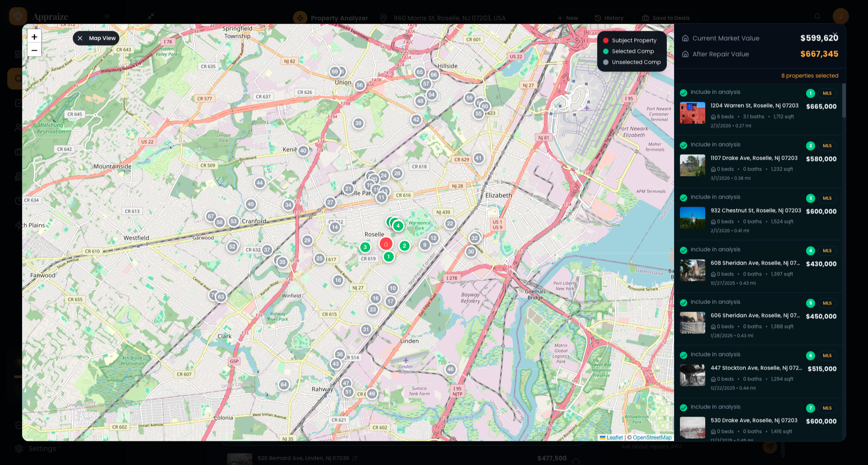Click the Selected Comp legend dot
868x465 pixels.
tap(606, 51)
